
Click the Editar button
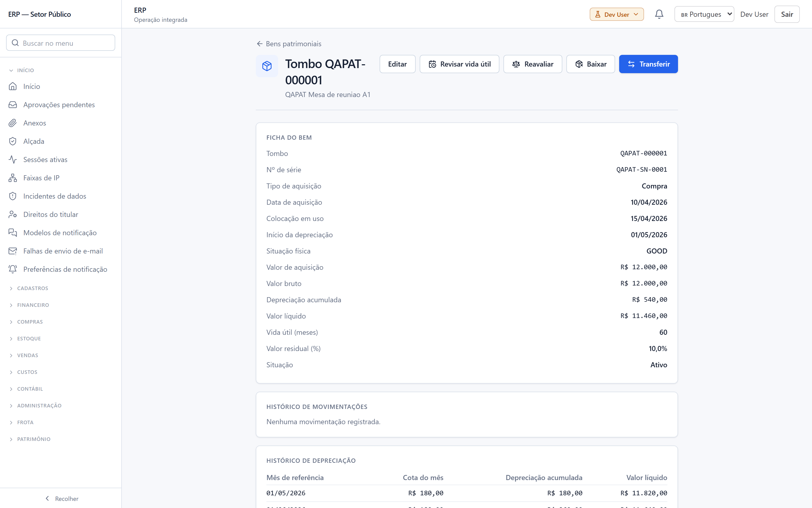click(x=397, y=64)
